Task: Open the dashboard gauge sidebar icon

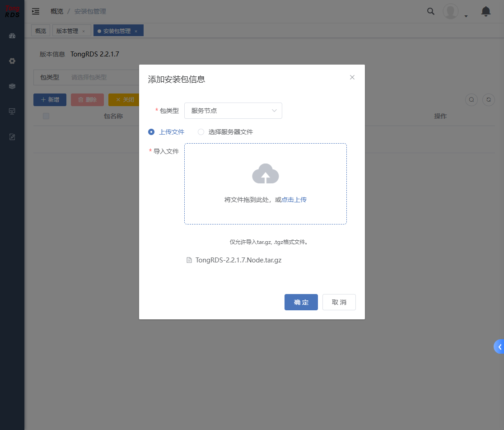Action: pyautogui.click(x=12, y=36)
